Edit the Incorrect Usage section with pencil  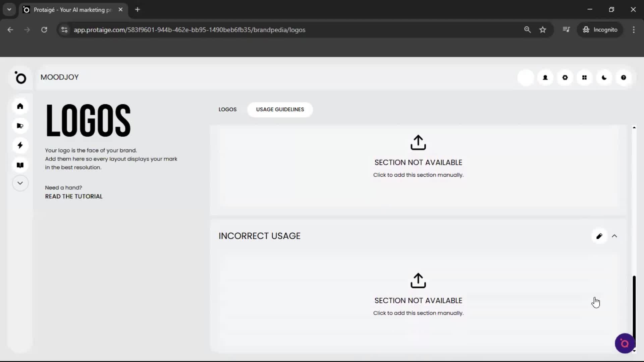pyautogui.click(x=599, y=236)
